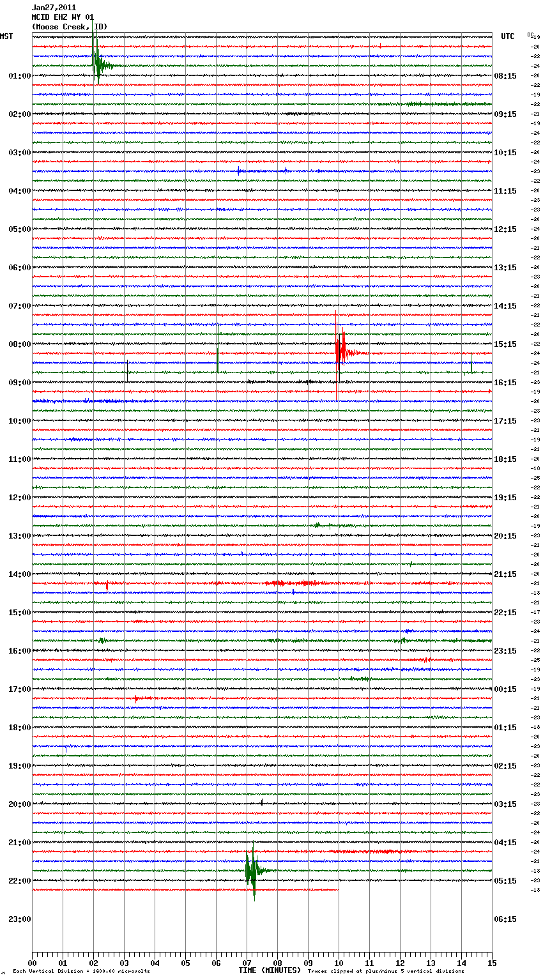Viewport: 543px width, 980px height.
Task: Select the MCID EHZ WY 01 station label
Action: click(63, 17)
